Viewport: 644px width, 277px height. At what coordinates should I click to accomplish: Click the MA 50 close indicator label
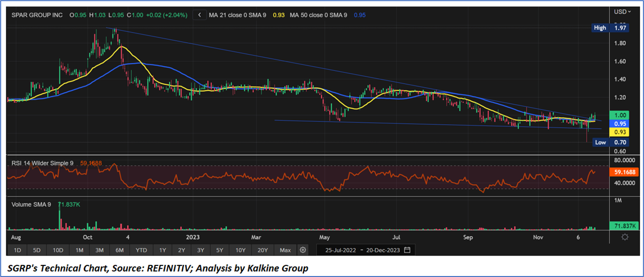(318, 15)
